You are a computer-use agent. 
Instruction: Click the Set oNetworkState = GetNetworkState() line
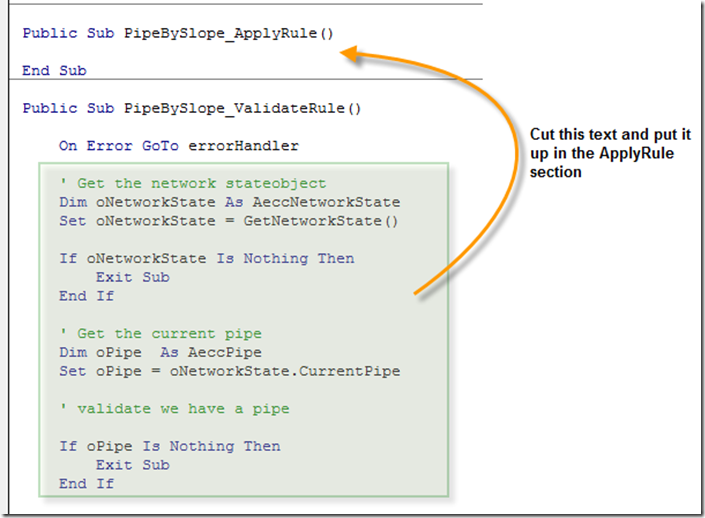[x=228, y=221]
